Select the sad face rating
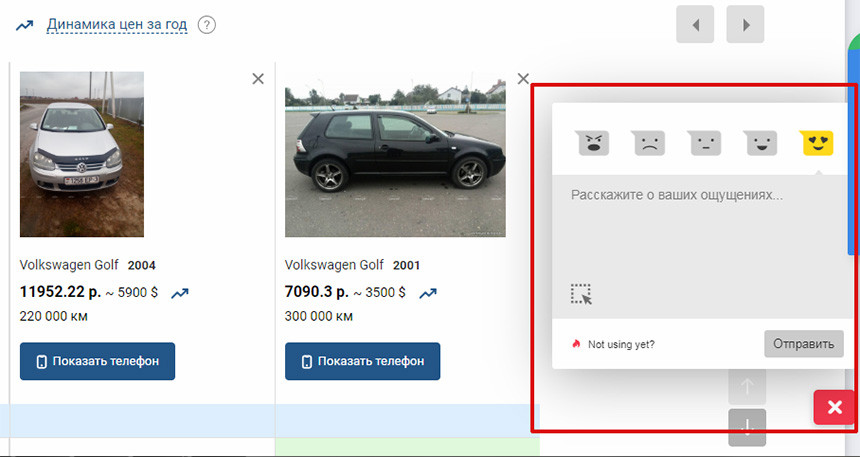The image size is (860, 457). 649,143
